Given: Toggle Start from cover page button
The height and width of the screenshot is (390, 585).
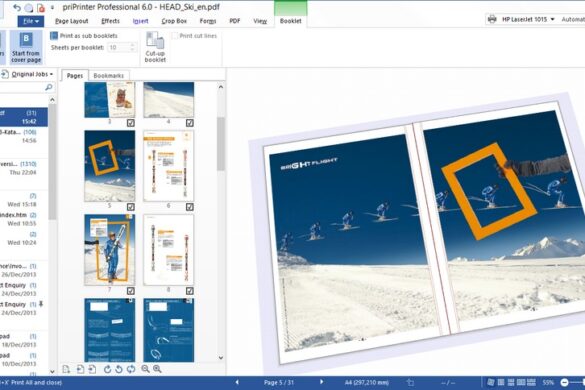Looking at the screenshot, I should [x=26, y=47].
